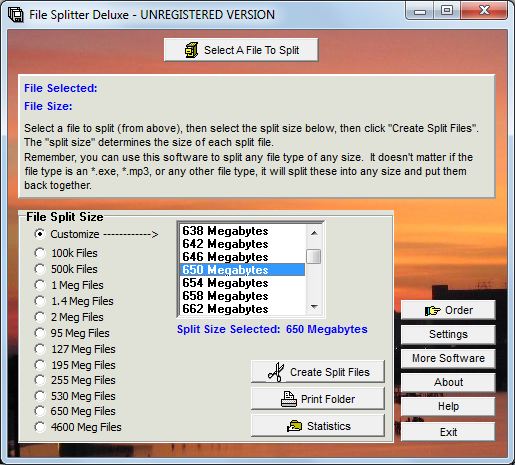Select 638 Megabytes in the list

242,231
